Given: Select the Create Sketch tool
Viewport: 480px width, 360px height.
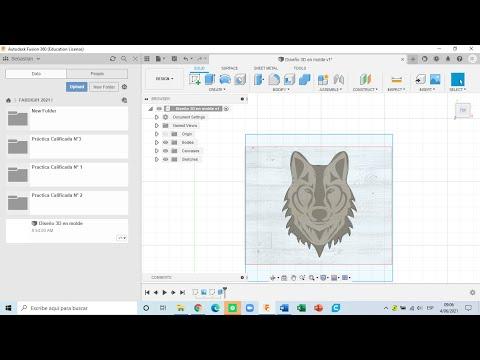Looking at the screenshot, I should (195, 79).
